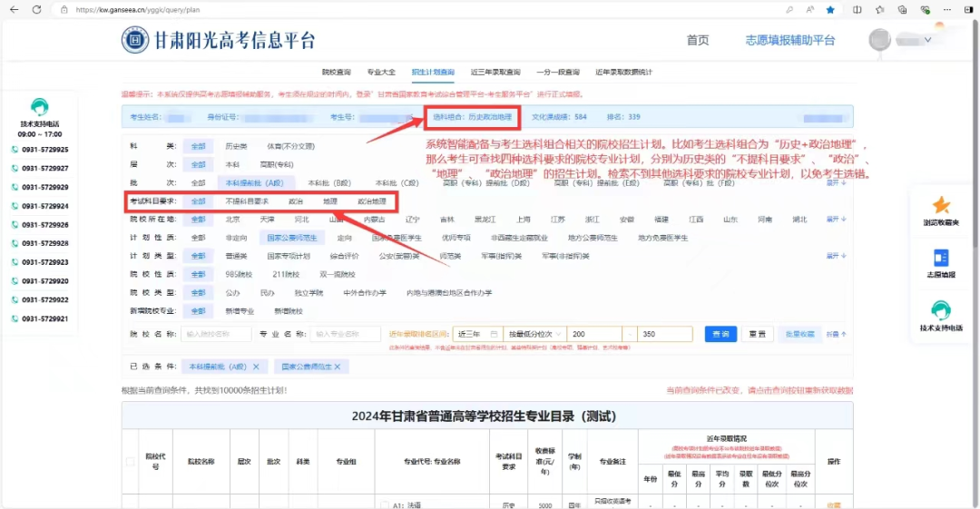Select 历史类 under 科类 filter

[236, 146]
